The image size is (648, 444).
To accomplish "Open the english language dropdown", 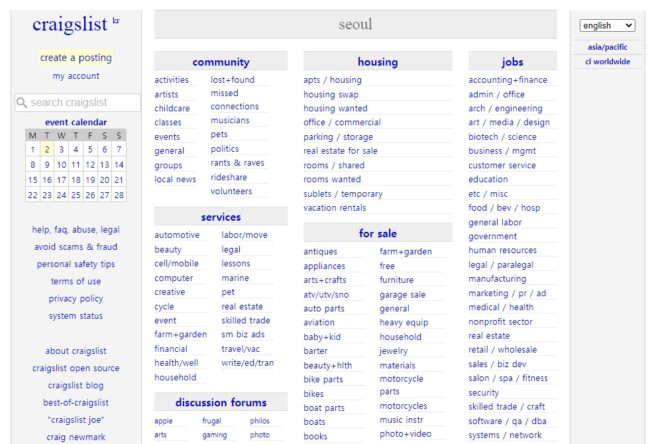I will coord(607,26).
